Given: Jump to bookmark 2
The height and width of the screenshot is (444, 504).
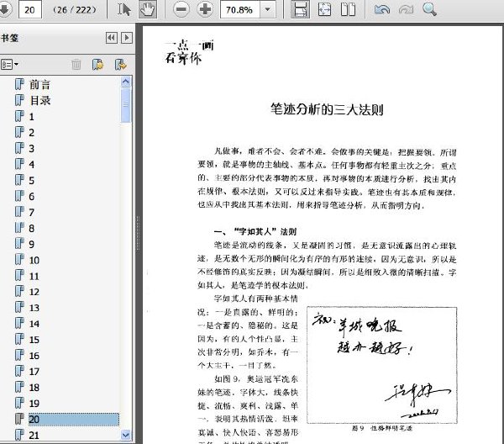Looking at the screenshot, I should 32,133.
